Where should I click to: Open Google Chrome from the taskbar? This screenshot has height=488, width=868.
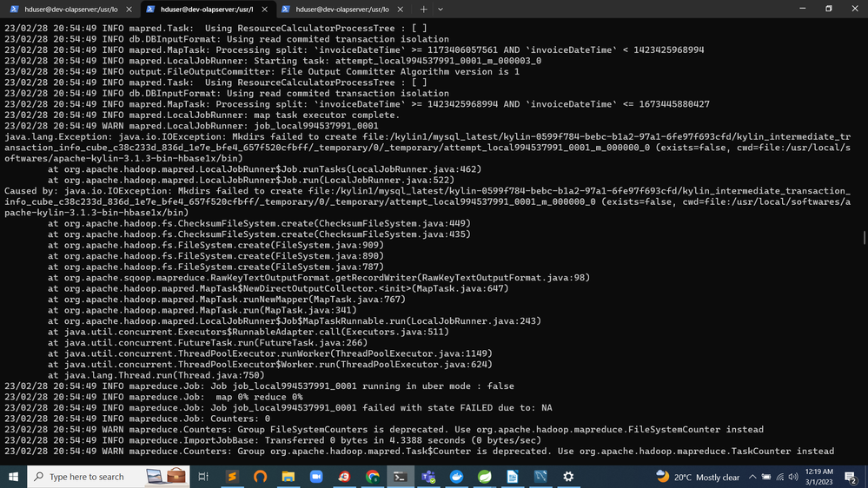coord(373,477)
